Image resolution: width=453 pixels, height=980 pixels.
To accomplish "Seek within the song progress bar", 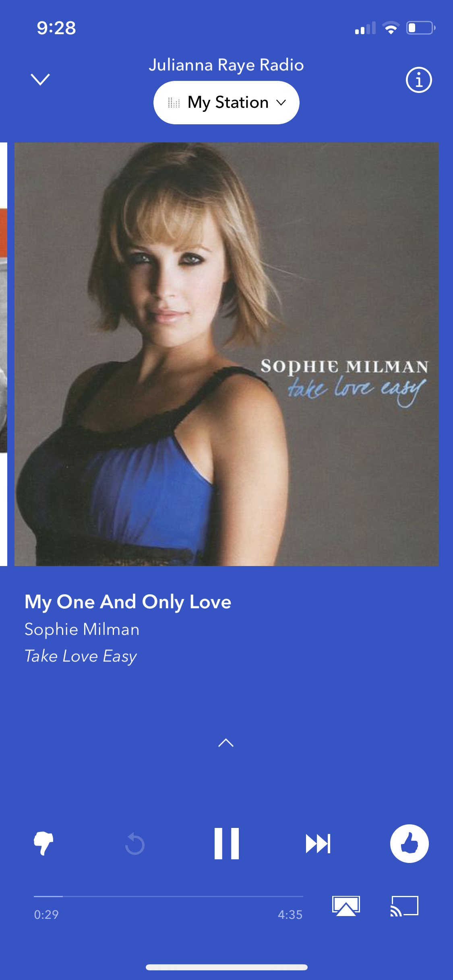I will pos(168,896).
